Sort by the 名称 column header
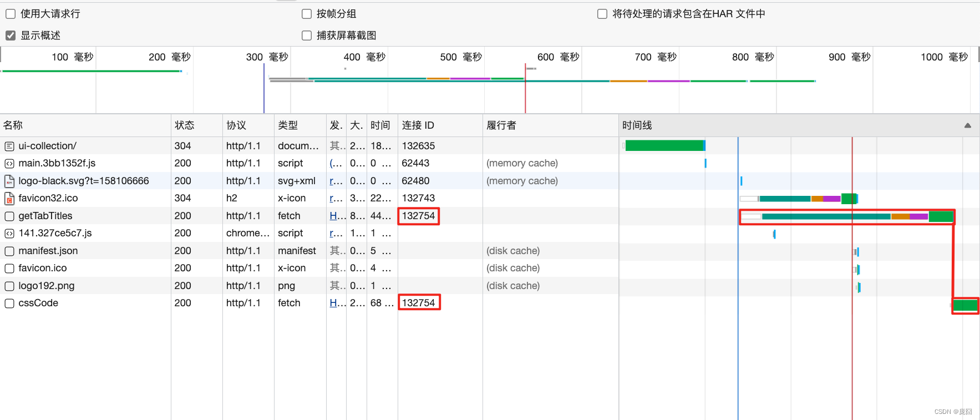The height and width of the screenshot is (420, 980). coord(85,125)
